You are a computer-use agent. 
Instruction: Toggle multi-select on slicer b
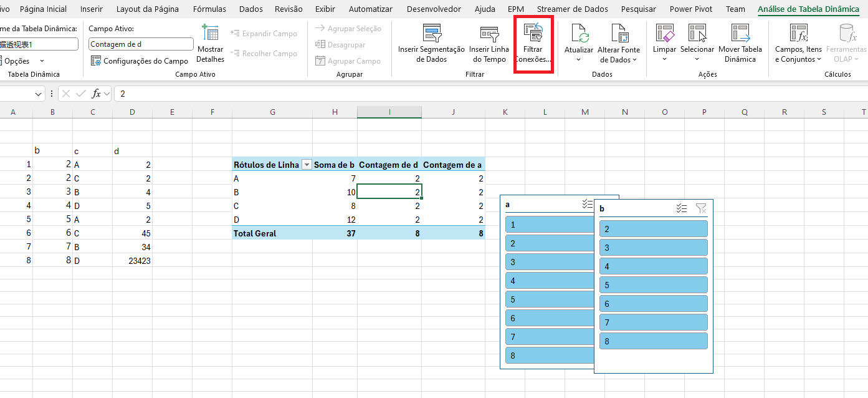point(682,208)
